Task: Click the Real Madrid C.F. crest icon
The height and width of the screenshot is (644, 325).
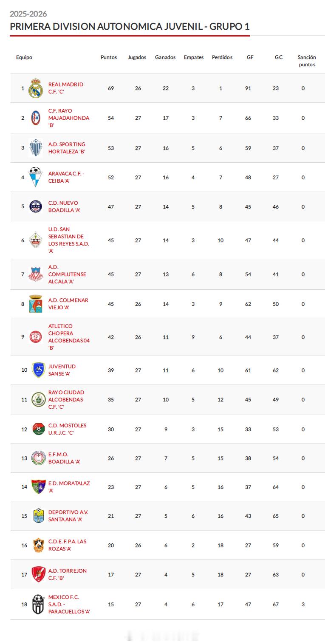Action: coord(36,88)
